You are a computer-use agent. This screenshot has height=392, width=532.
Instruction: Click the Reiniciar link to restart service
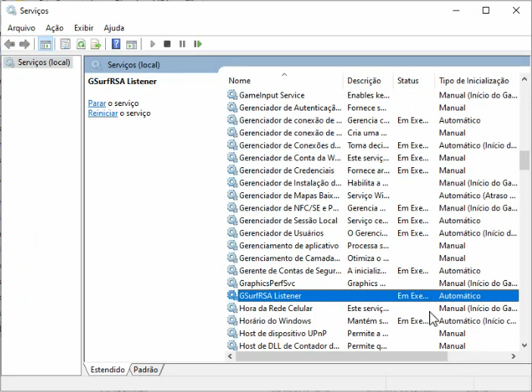point(103,114)
